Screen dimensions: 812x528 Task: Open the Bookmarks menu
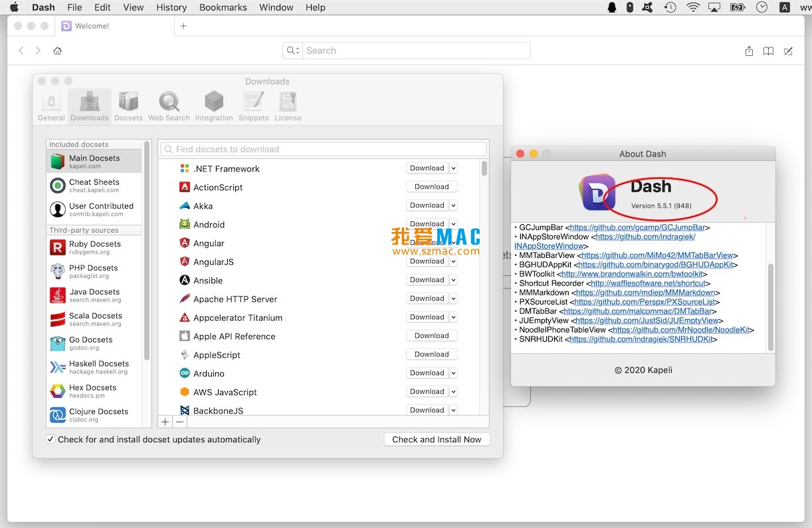coord(223,7)
